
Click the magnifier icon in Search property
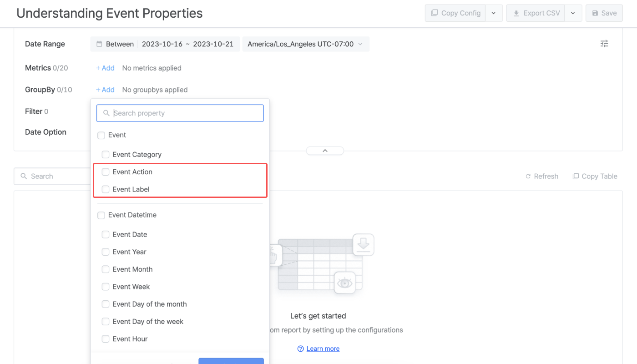click(x=106, y=113)
